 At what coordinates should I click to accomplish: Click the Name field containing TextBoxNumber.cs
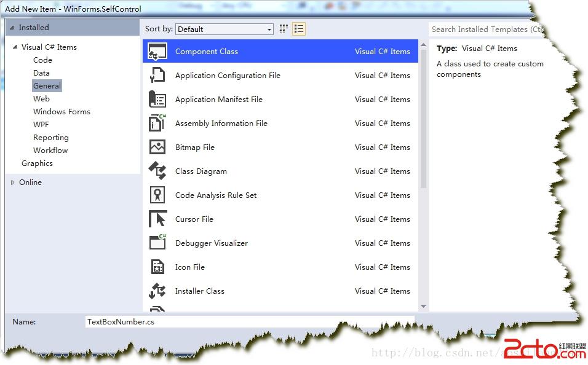pyautogui.click(x=250, y=321)
